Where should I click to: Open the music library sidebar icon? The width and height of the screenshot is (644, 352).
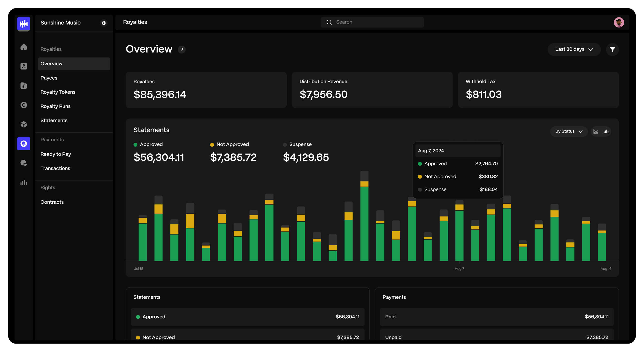click(24, 86)
